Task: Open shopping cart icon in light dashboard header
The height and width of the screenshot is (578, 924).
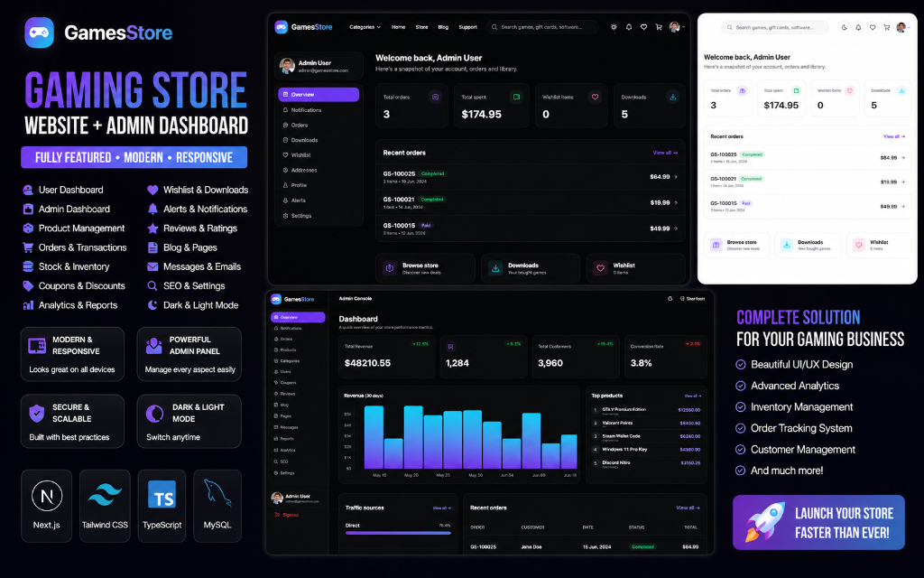Action: point(886,28)
